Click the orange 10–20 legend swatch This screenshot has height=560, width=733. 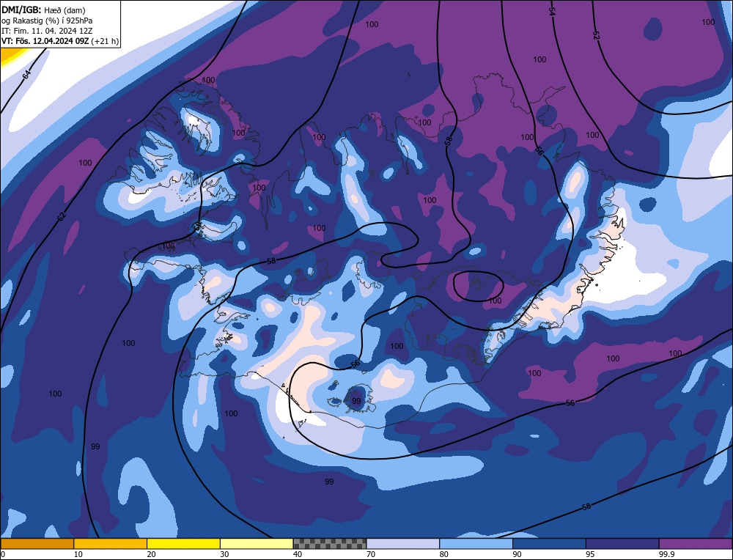111,544
